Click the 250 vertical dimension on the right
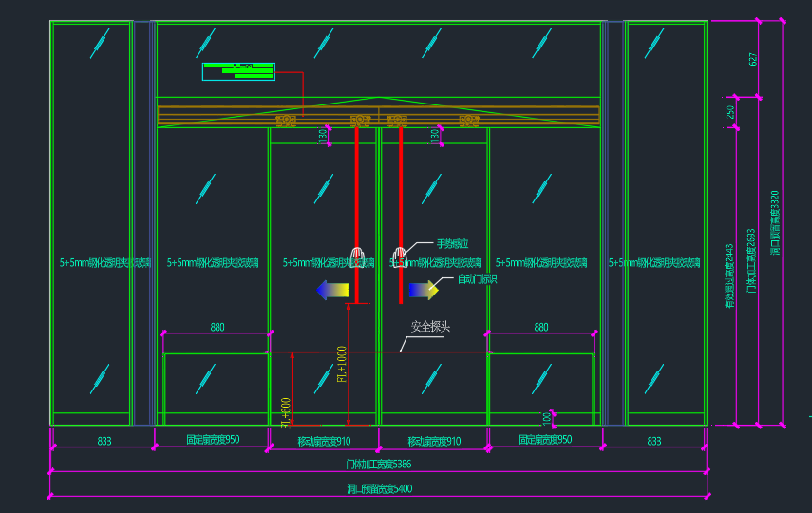 pyautogui.click(x=730, y=111)
